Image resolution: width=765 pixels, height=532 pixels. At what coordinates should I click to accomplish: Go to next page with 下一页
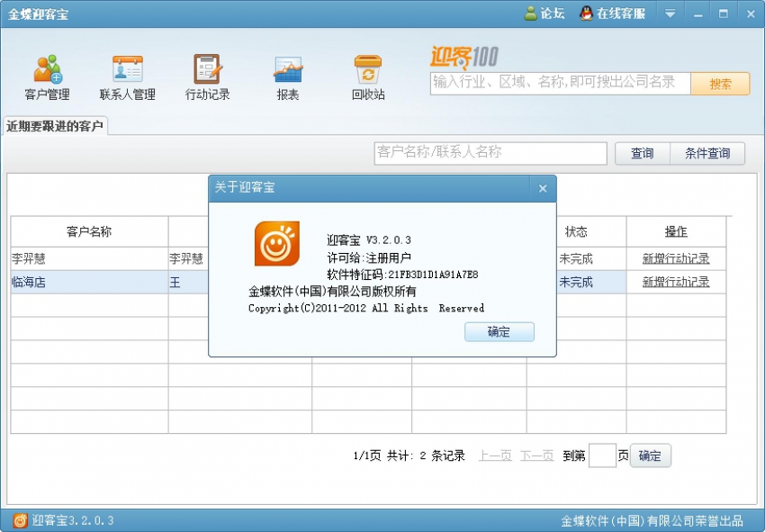tap(535, 455)
